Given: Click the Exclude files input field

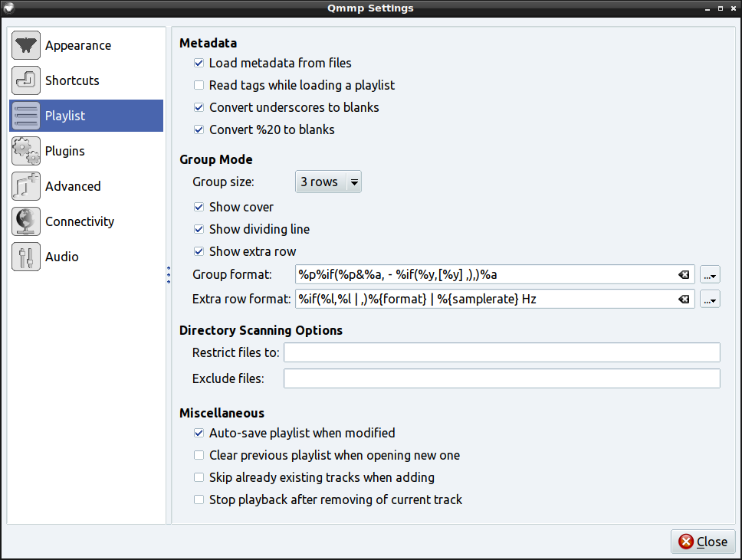Looking at the screenshot, I should click(x=501, y=378).
